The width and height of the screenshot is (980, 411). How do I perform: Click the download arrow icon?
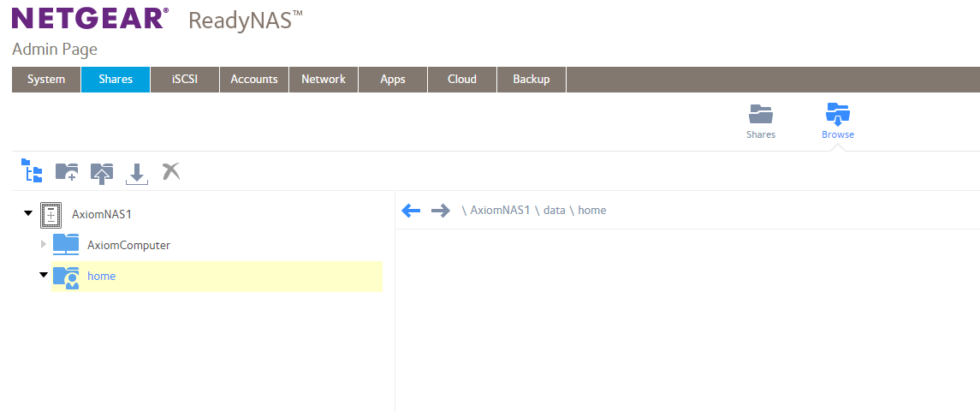[137, 175]
